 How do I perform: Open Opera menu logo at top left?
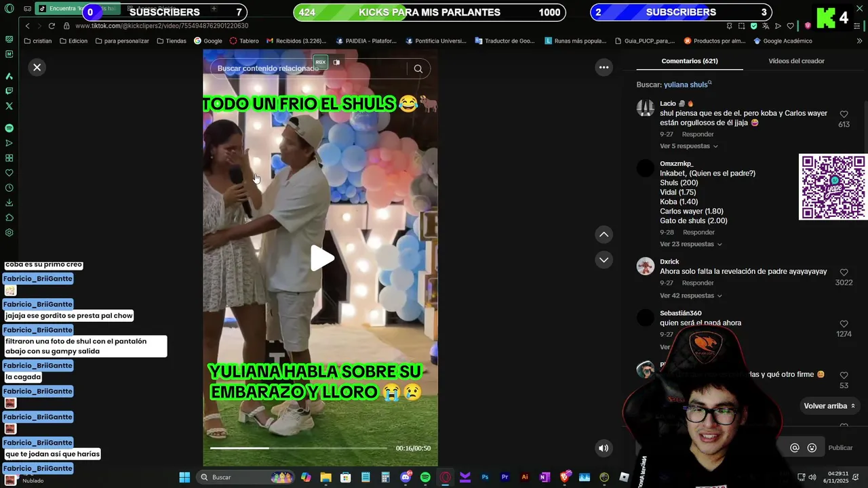tap(9, 9)
